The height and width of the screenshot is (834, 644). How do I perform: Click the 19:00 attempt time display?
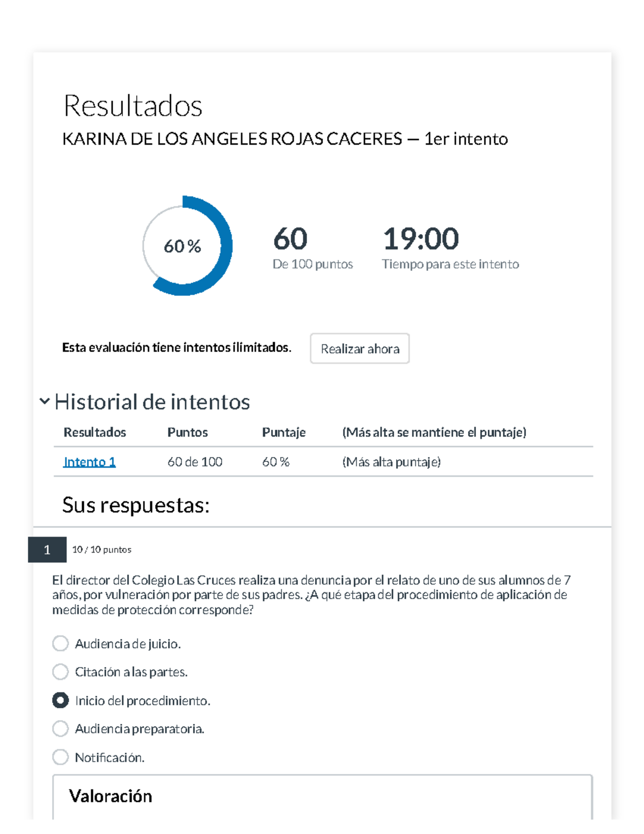pos(421,240)
